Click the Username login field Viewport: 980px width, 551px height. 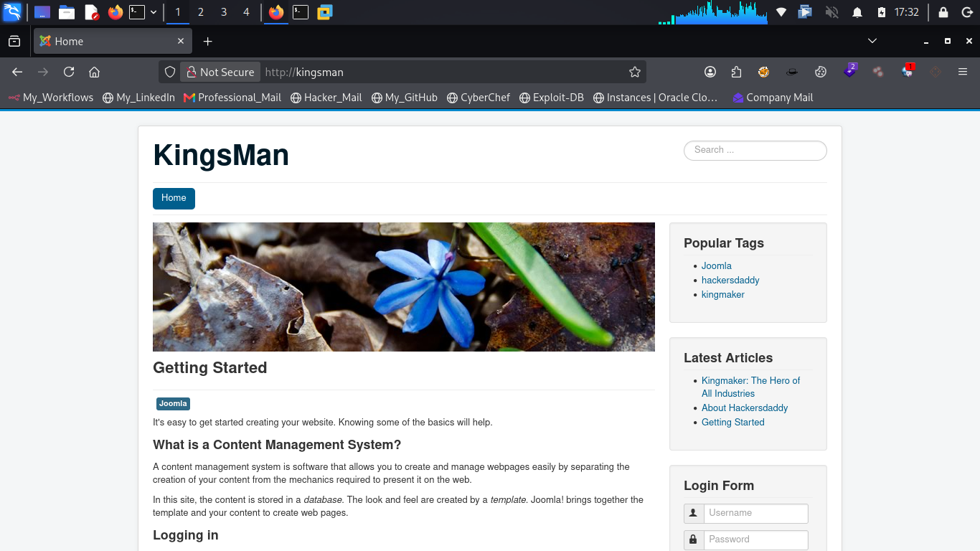tap(755, 513)
